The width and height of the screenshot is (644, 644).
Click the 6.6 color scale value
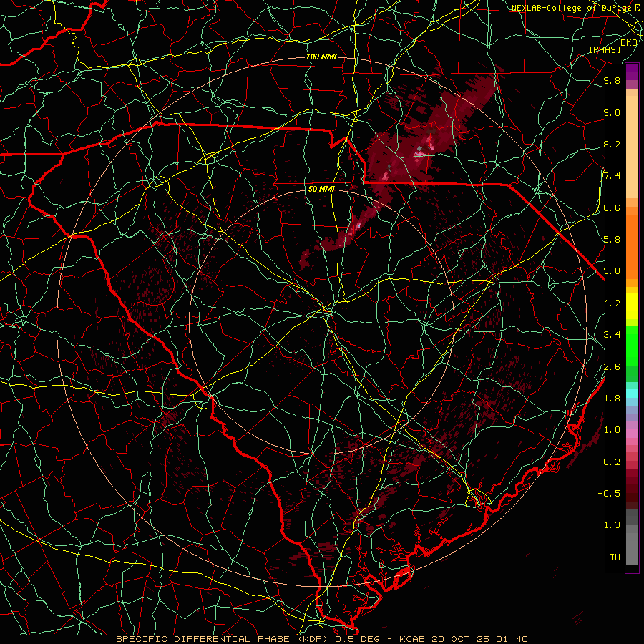point(612,208)
